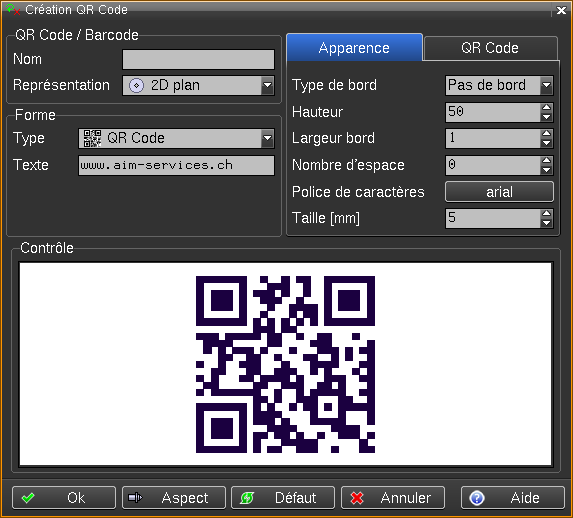Click the Annuler button
The width and height of the screenshot is (573, 518).
click(393, 498)
